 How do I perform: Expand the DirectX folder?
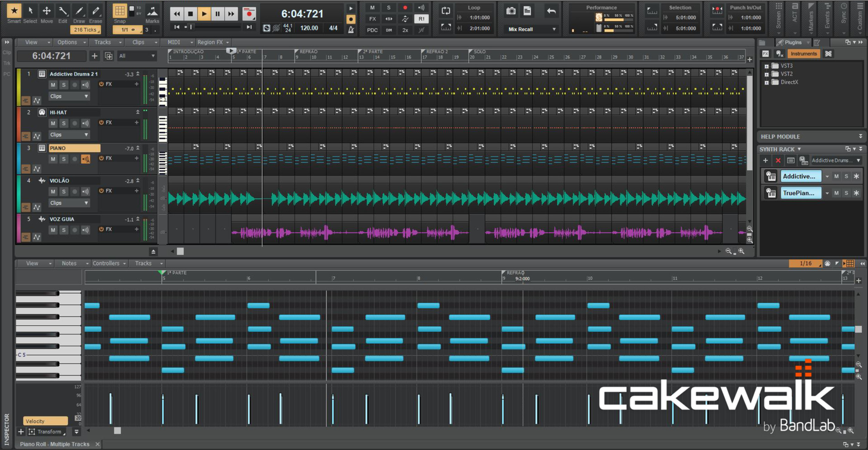pyautogui.click(x=767, y=83)
